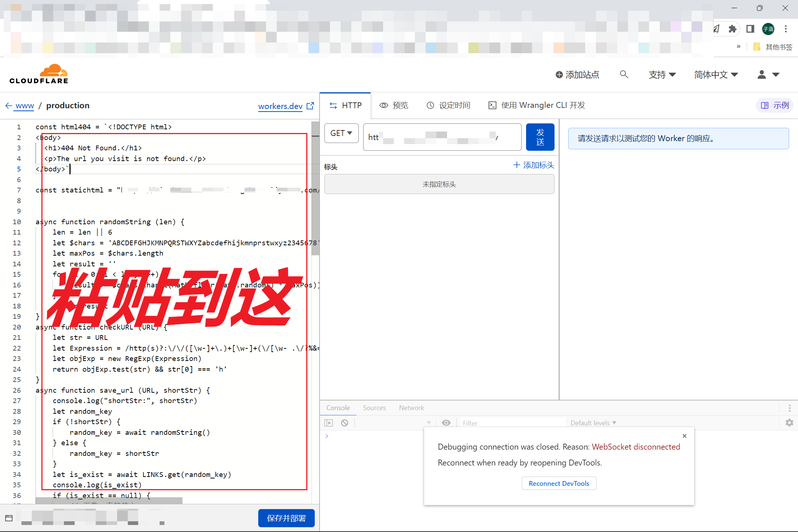Click the clear console icon
This screenshot has height=532, width=798.
345,423
